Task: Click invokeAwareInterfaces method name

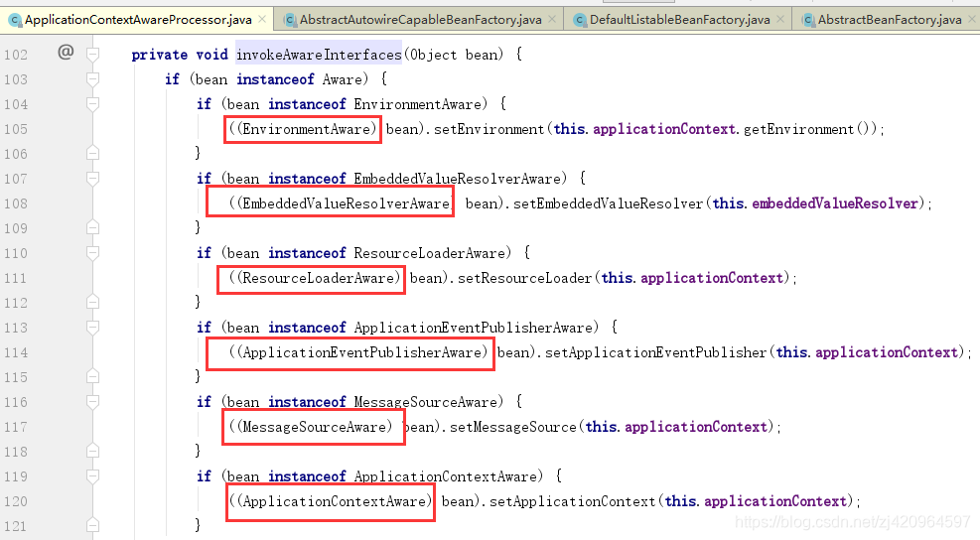Action: (319, 55)
